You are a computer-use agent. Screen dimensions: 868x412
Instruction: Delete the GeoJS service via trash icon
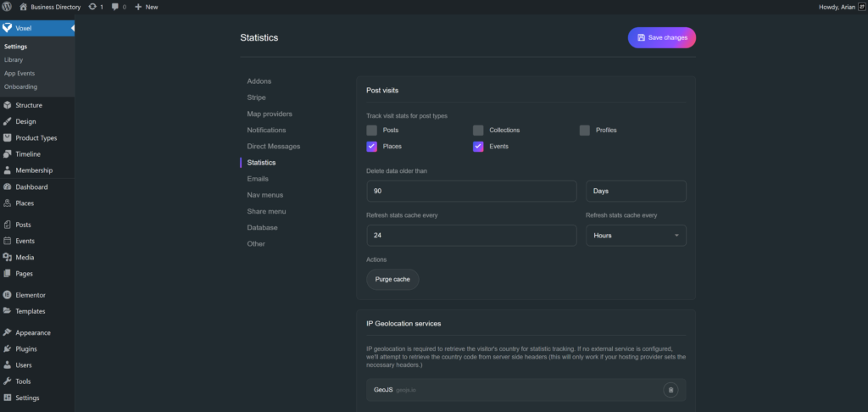[x=670, y=390]
